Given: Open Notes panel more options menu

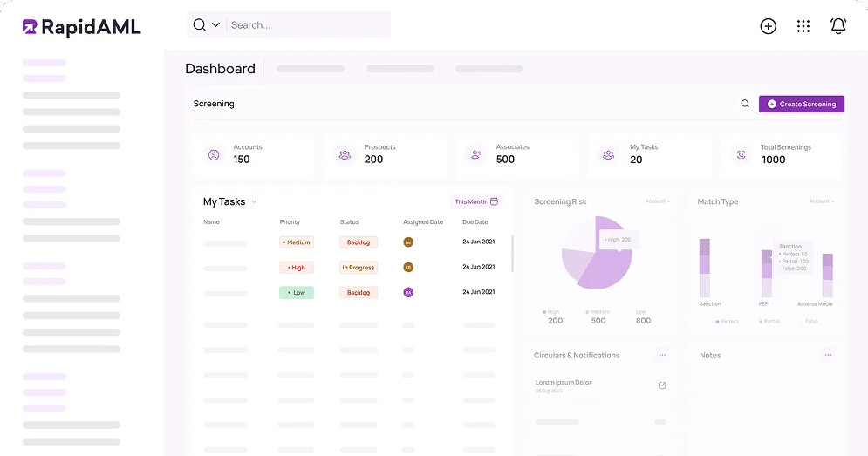Looking at the screenshot, I should (828, 355).
